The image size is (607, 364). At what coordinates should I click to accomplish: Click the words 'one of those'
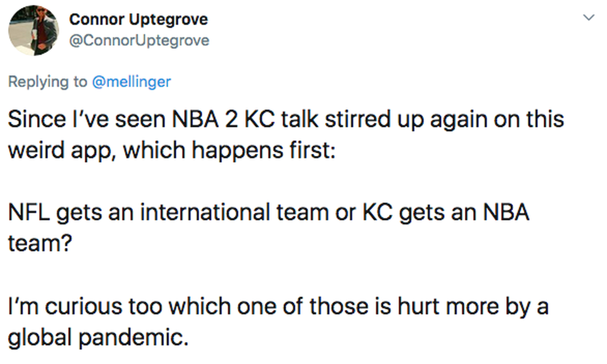tap(279, 307)
